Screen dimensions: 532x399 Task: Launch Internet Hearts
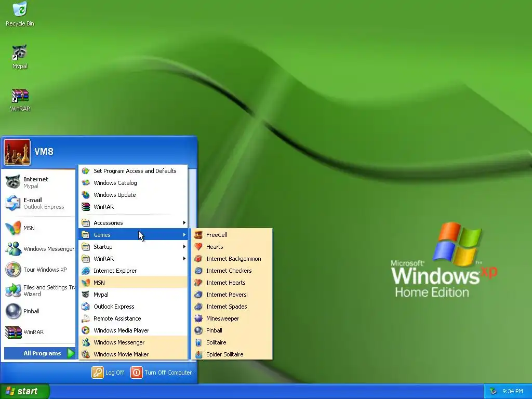pos(232,283)
